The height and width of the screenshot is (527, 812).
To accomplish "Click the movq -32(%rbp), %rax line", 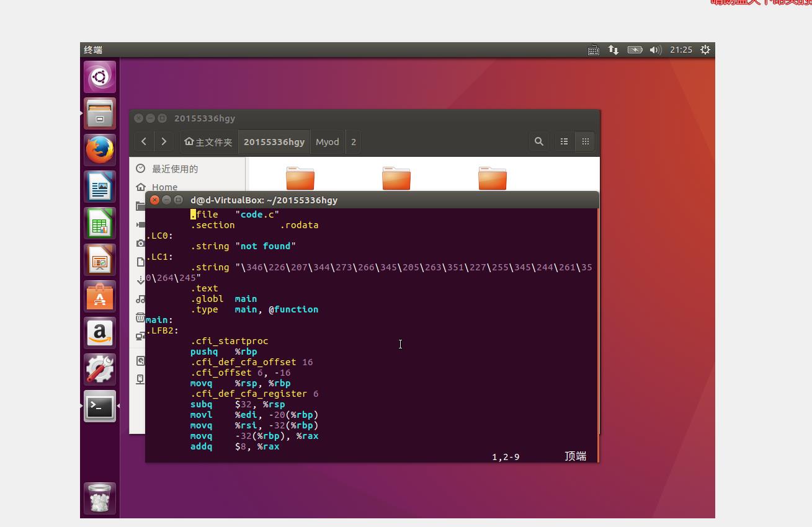I will (254, 436).
